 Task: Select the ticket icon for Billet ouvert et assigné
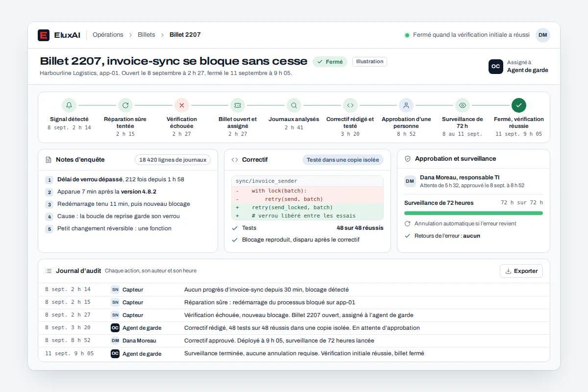(238, 105)
